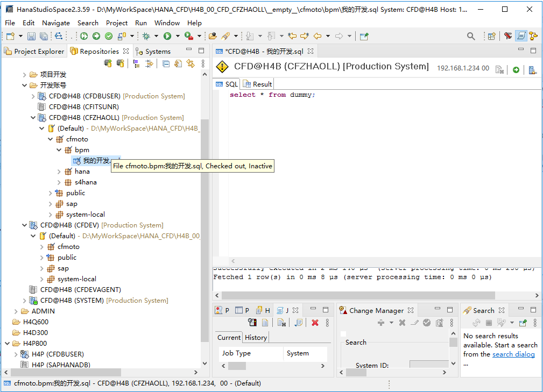
Task: Click the magnifier Quick Access search icon
Action: tap(471, 36)
